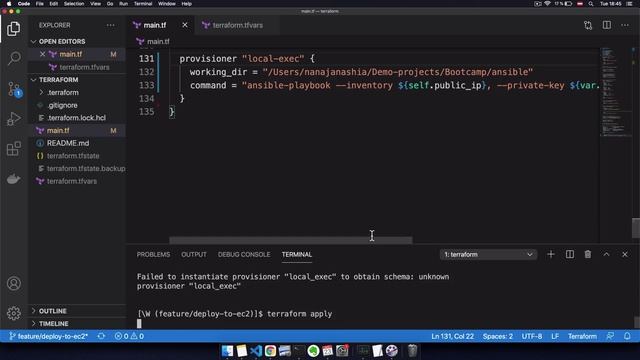Kill the terminal with trash icon
640x360 pixels.
tap(588, 254)
